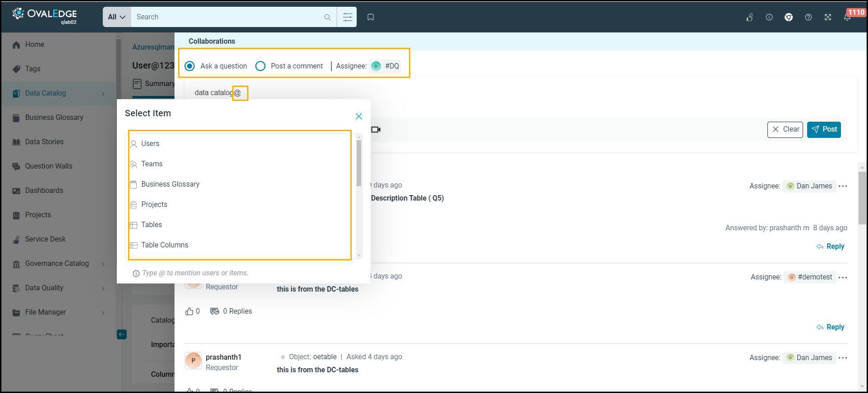Click 'Answered by: prashanth m' text
The image size is (868, 393).
coord(767,228)
